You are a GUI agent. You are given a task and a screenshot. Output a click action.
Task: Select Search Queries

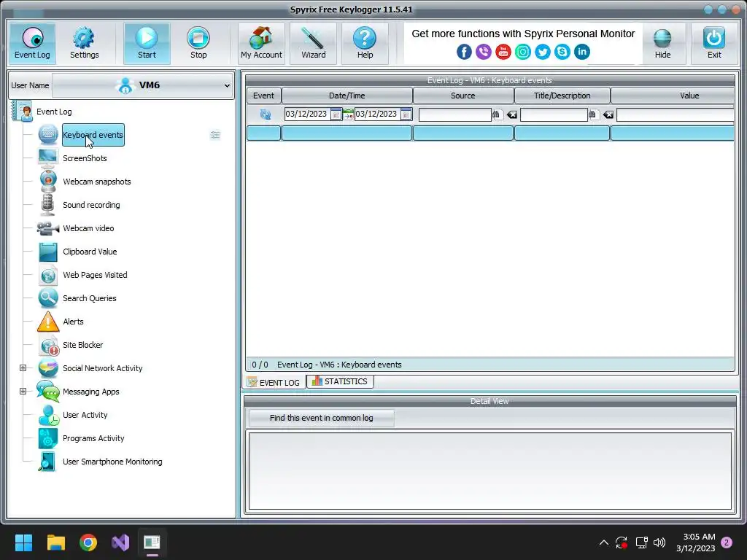[90, 298]
